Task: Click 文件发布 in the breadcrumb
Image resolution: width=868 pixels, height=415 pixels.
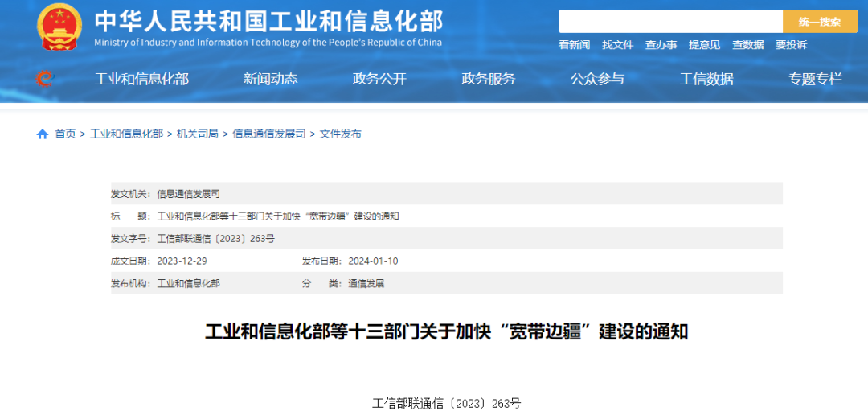Action: click(341, 134)
